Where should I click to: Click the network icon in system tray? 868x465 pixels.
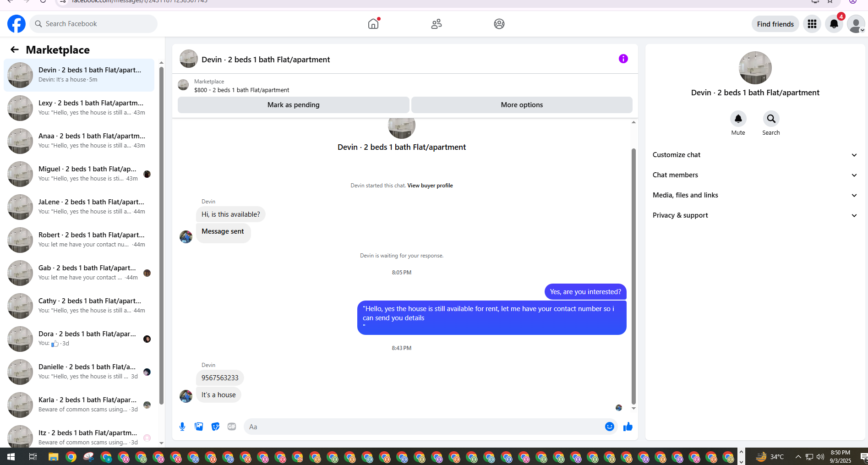(809, 457)
